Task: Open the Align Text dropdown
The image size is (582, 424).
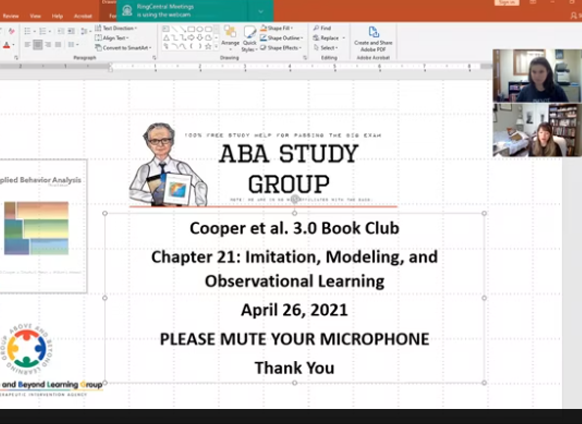Action: [x=112, y=38]
